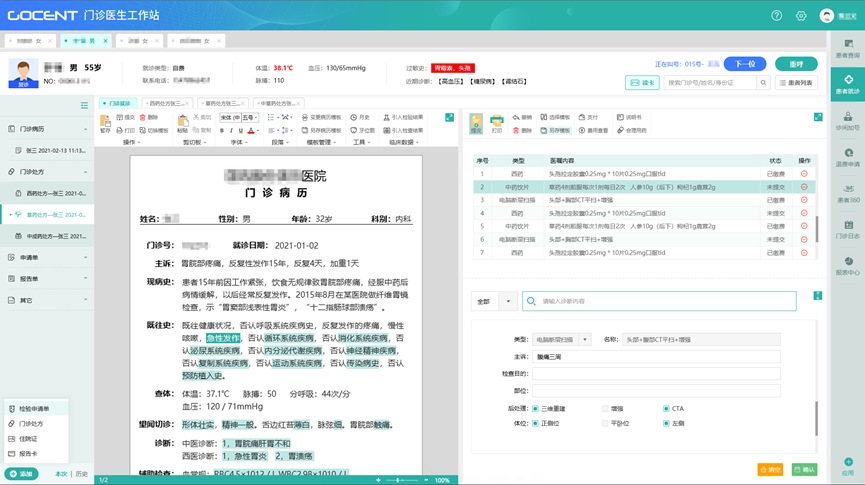Open the 类型 dropdown showing 电脑断层扫描
This screenshot has width=865, height=485.
click(x=561, y=340)
